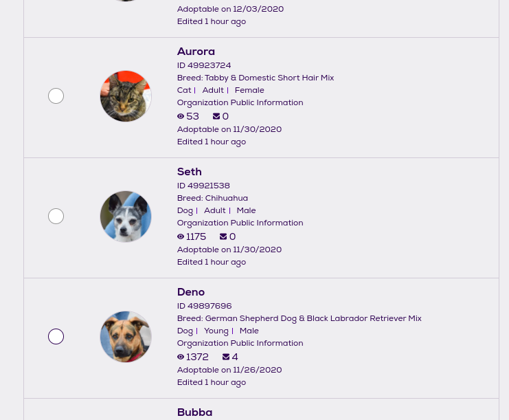Open Deno's dog photo thumbnail
Image resolution: width=509 pixels, height=420 pixels.
[x=126, y=337]
